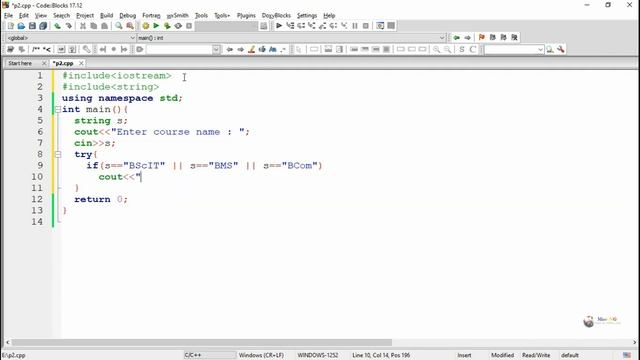Open the Build menu
Viewport: 640px width, 360px height.
pyautogui.click(x=107, y=16)
